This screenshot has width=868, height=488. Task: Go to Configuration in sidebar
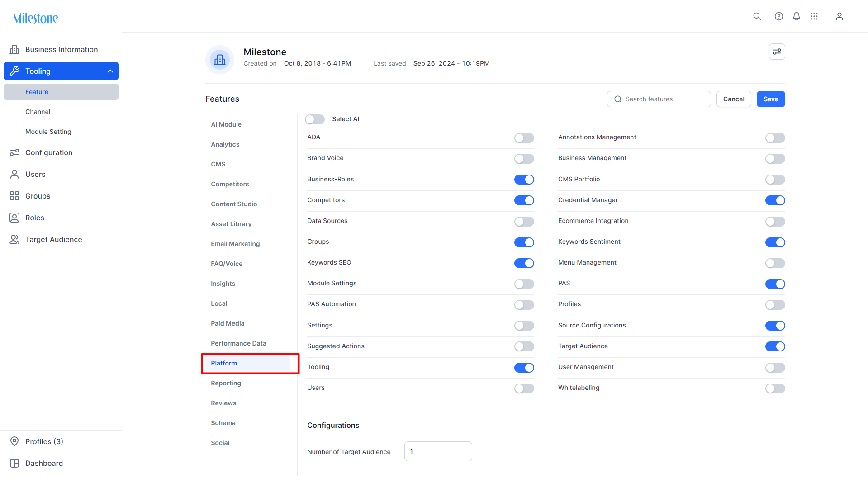61,152
